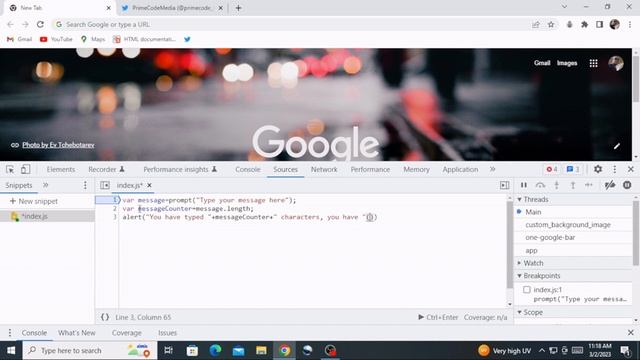Switch to the Console panel tab

click(247, 169)
